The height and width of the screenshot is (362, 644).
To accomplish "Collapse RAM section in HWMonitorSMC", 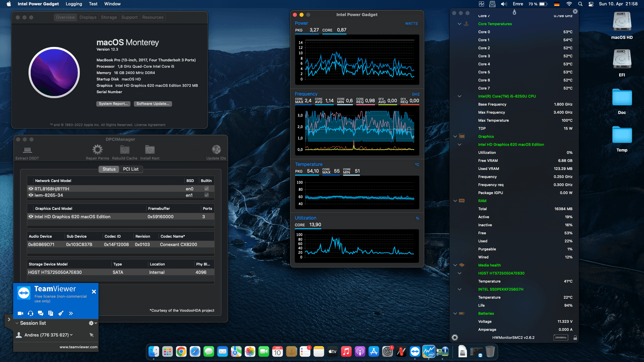I will click(455, 201).
